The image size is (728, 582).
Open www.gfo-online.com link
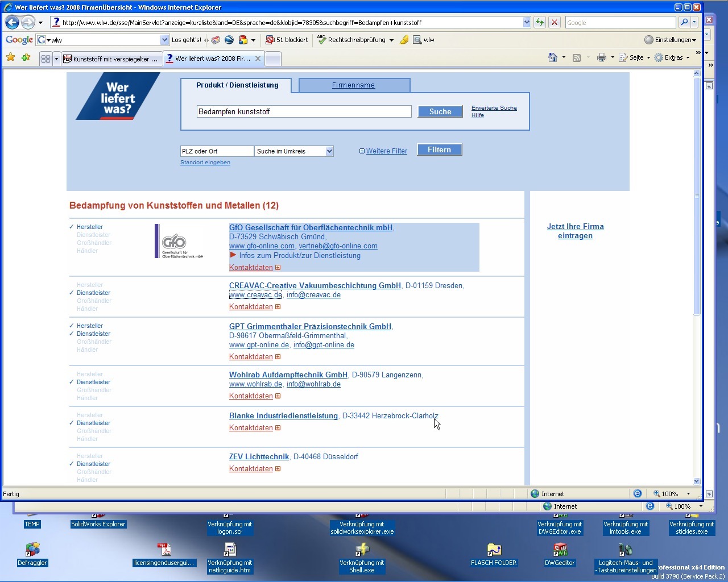[262, 246]
